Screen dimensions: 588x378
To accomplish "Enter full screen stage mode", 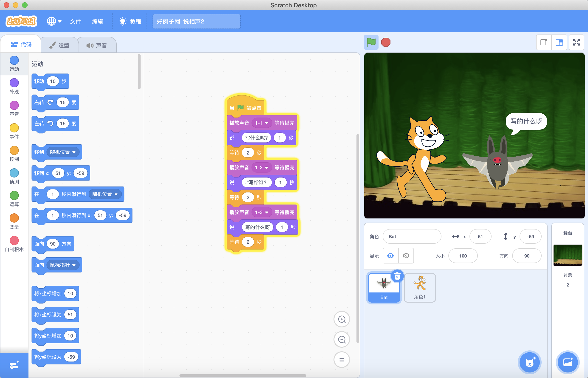I will tap(577, 43).
